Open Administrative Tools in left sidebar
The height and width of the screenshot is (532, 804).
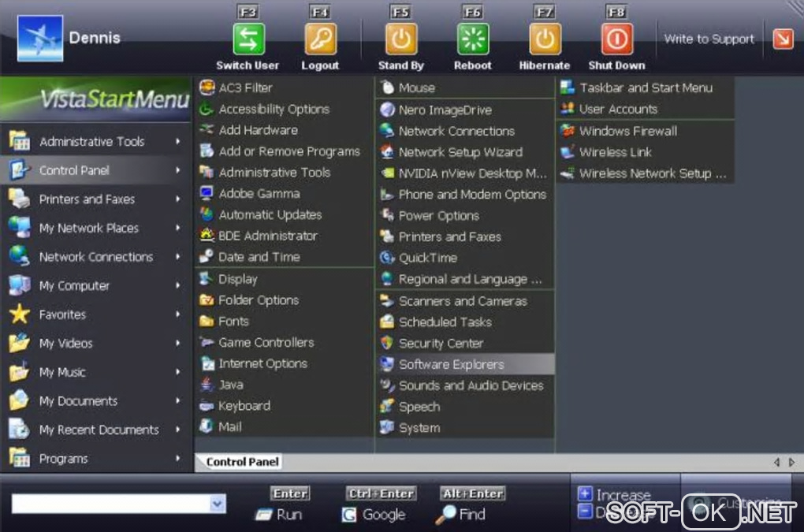point(96,141)
